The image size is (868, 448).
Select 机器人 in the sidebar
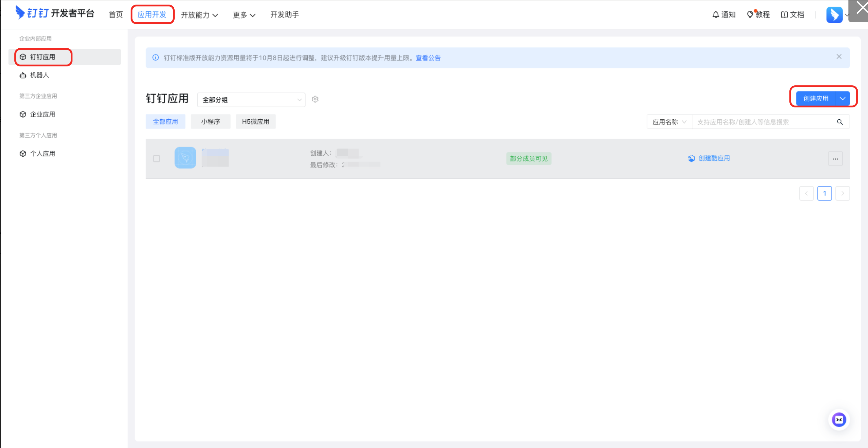[x=39, y=75]
